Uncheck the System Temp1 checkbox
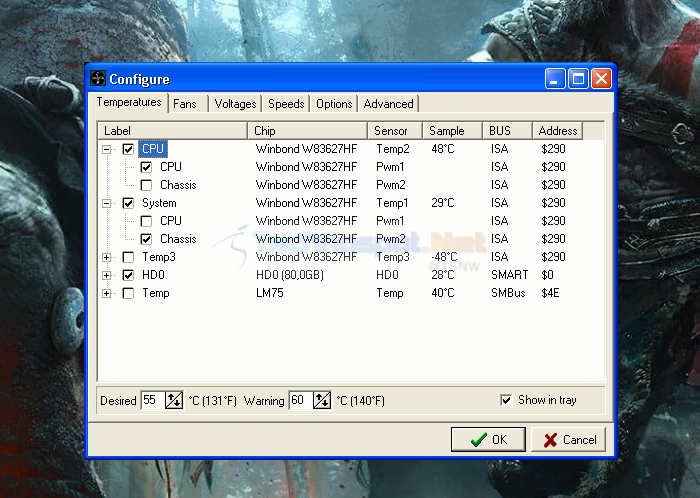 tap(128, 203)
